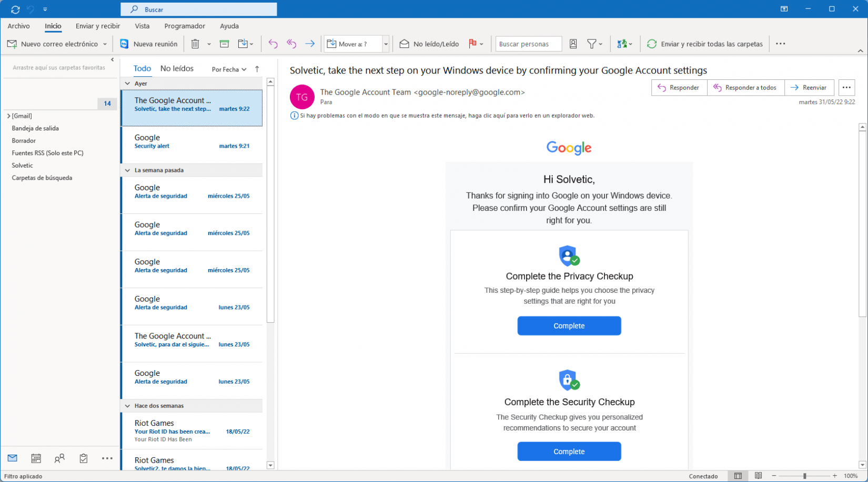
Task: Open the Archivo menu
Action: [18, 26]
